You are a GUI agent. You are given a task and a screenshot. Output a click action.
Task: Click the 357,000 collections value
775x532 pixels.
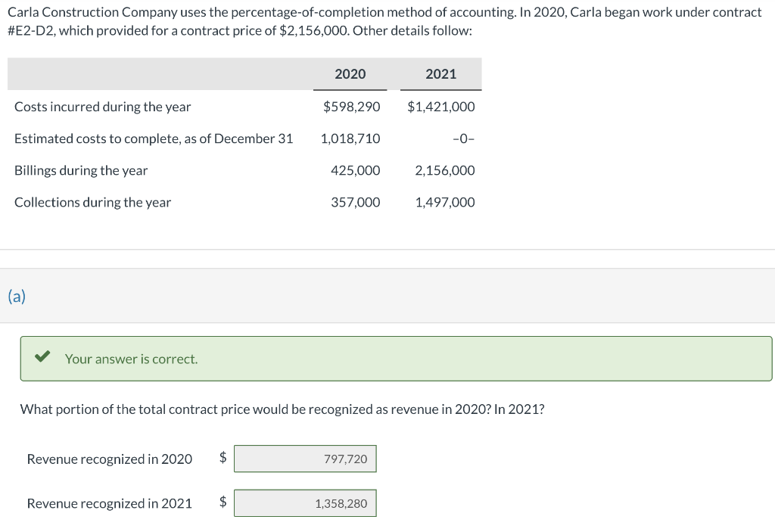pyautogui.click(x=356, y=202)
